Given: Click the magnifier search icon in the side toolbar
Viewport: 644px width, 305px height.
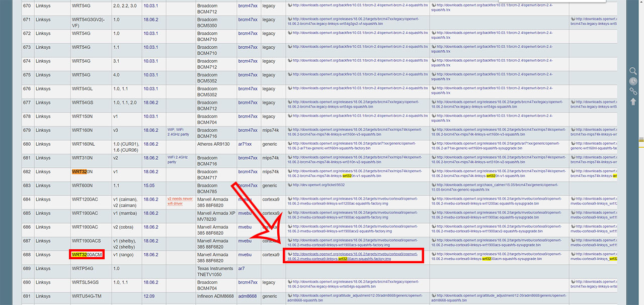Looking at the screenshot, I should [633, 71].
